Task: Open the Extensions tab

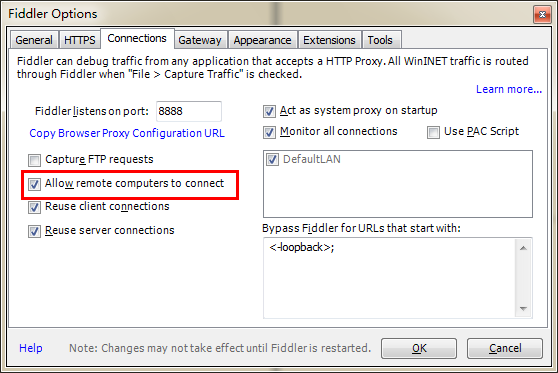Action: pos(329,40)
